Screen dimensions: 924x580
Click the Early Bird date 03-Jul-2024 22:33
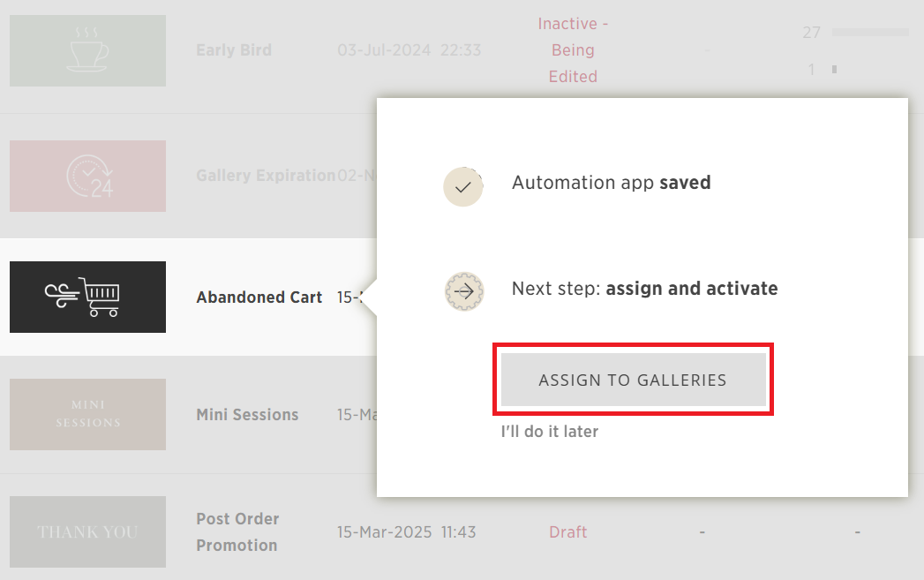(x=409, y=50)
